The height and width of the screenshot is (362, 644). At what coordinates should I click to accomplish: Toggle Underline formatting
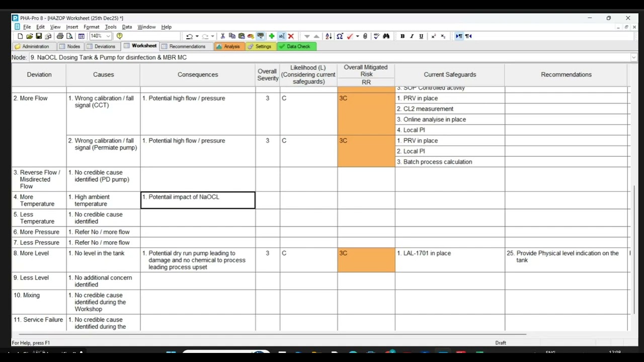pyautogui.click(x=421, y=36)
